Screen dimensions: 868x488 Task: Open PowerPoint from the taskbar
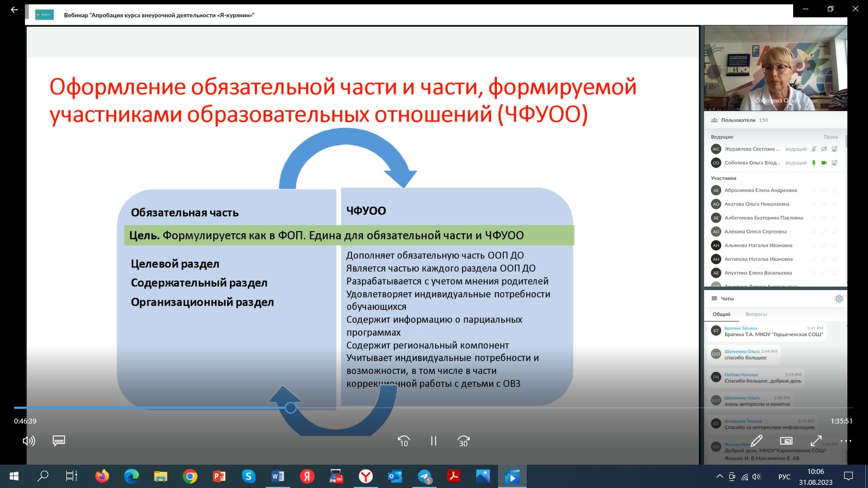[219, 477]
